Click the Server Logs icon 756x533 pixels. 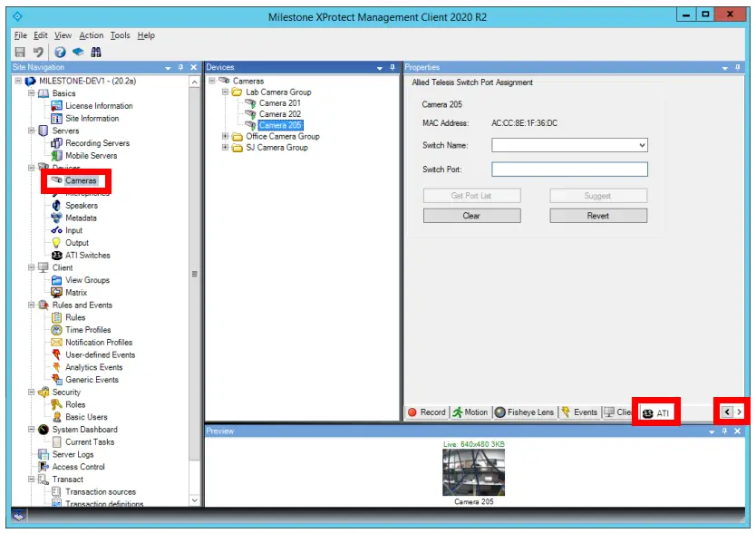(x=44, y=455)
